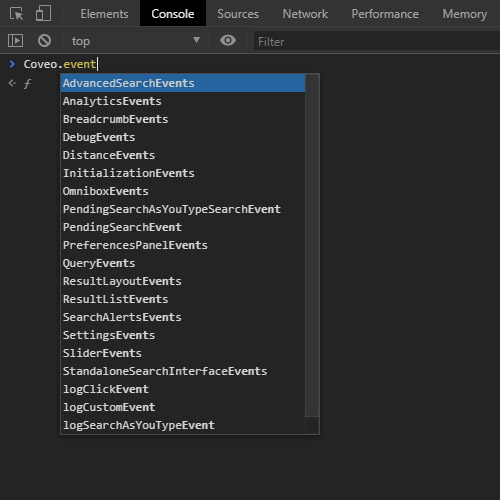The height and width of the screenshot is (500, 500).
Task: Activate the inspect element picker icon
Action: (16, 14)
